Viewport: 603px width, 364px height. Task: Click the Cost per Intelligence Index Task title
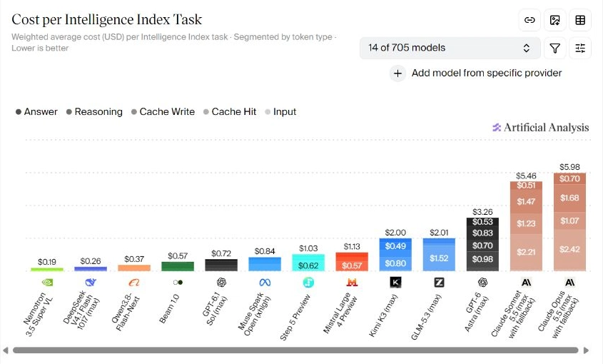[107, 19]
